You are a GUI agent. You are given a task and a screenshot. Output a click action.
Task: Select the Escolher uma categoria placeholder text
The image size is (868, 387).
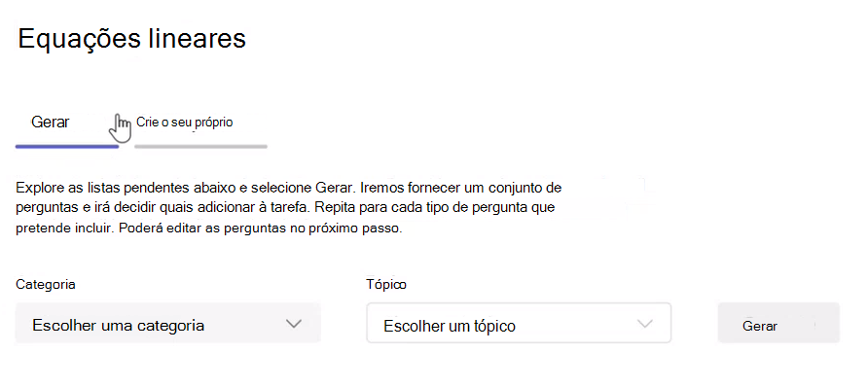pyautogui.click(x=119, y=325)
